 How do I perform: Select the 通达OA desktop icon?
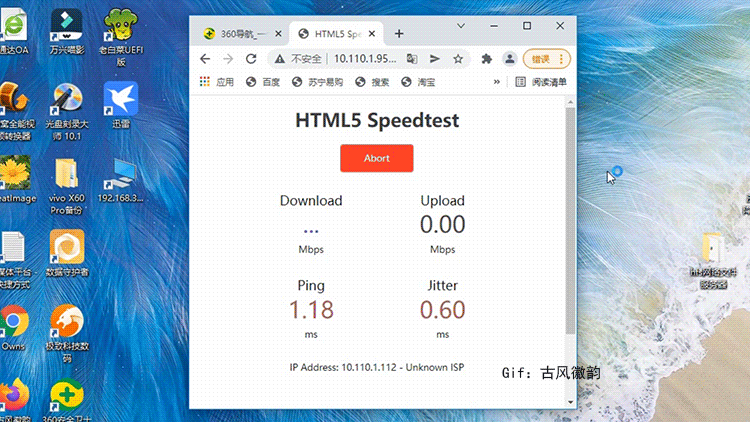coord(13,31)
